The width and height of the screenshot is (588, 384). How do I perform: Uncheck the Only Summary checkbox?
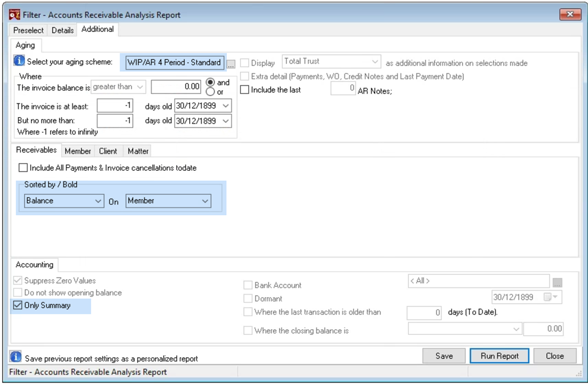coord(18,305)
